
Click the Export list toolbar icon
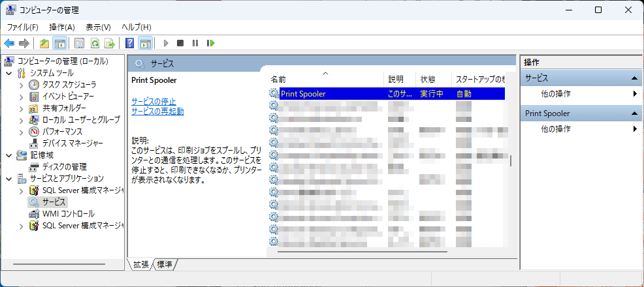pos(110,43)
